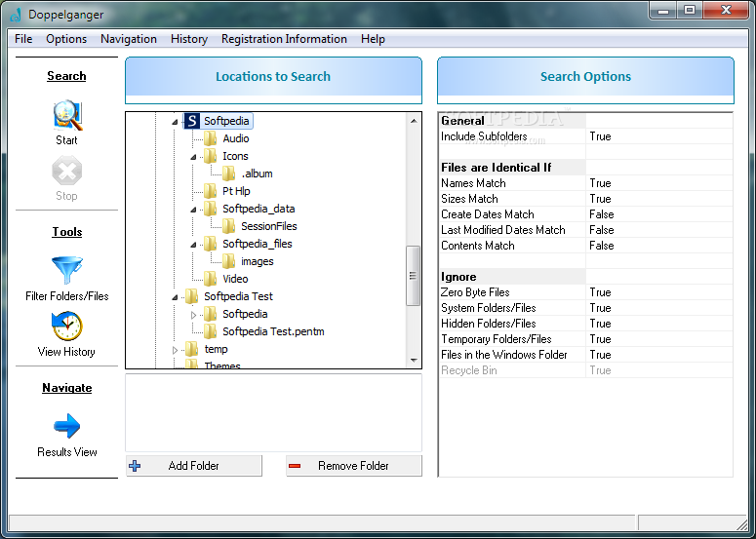
Task: Open the File menu
Action: [23, 39]
